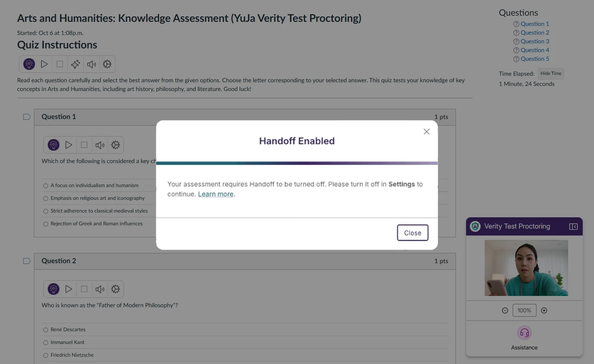
Task: Open the Assistance headset icon
Action: point(524,333)
